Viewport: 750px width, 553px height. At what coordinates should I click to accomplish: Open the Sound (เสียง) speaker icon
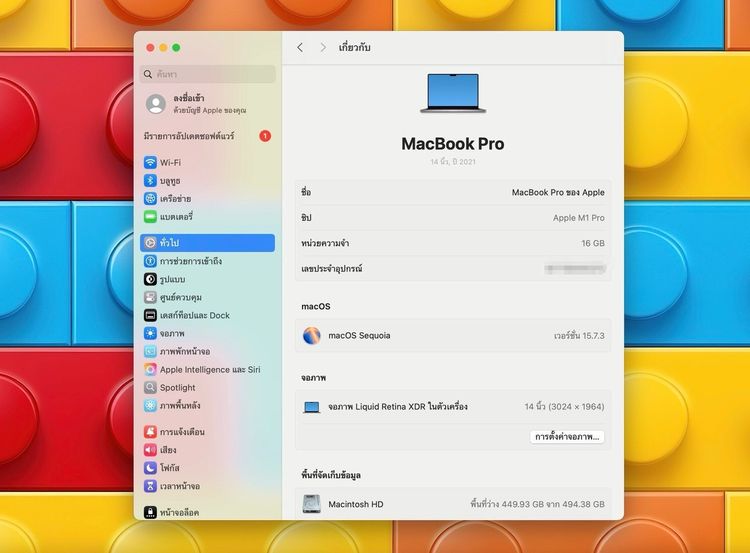tap(150, 450)
